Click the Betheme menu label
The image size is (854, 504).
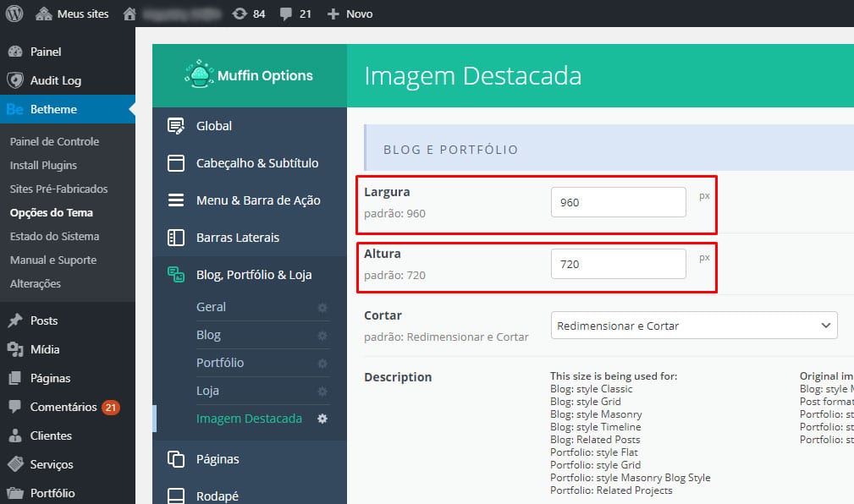coord(53,109)
